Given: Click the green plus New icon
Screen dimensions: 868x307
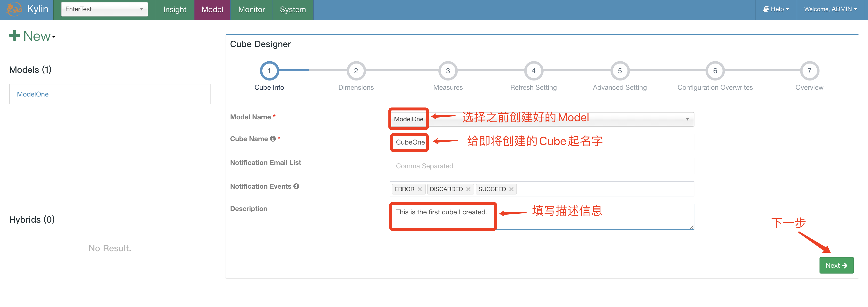Looking at the screenshot, I should click(15, 35).
